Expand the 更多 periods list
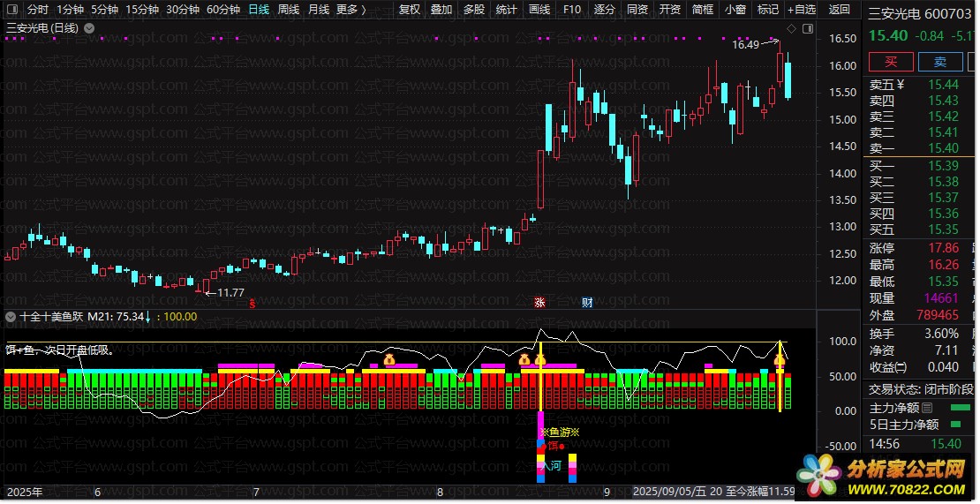 tap(351, 10)
